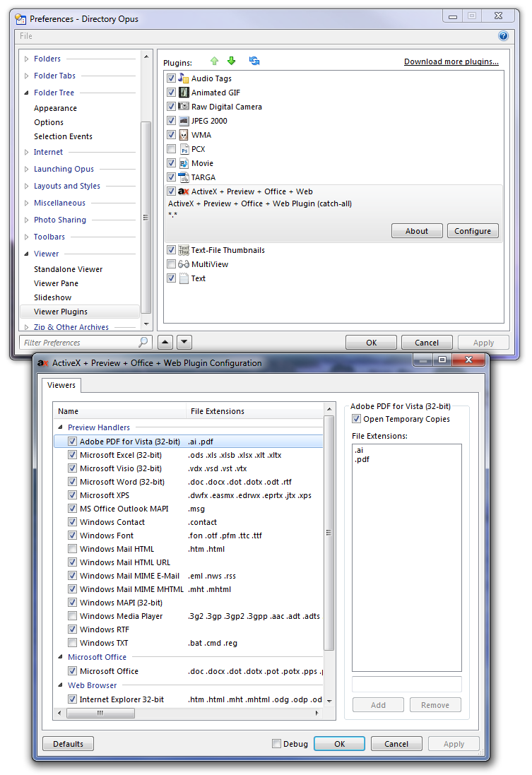Collapse the Web Browser group
532x775 pixels.
tap(60, 685)
